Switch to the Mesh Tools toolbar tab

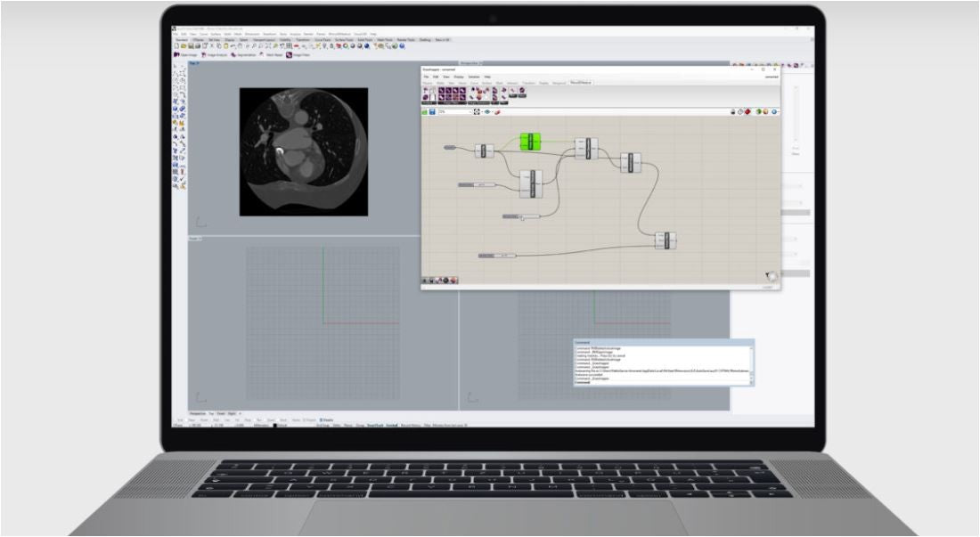(x=384, y=40)
